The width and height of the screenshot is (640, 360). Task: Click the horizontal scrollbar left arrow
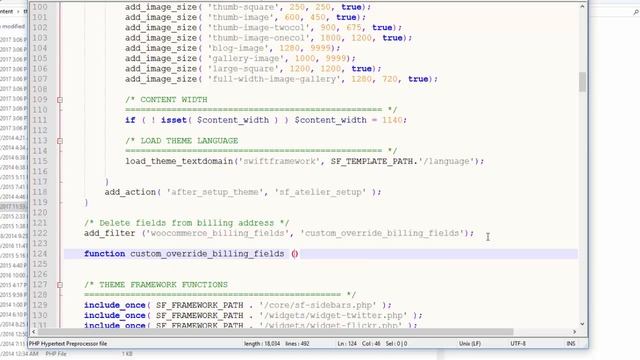click(33, 332)
